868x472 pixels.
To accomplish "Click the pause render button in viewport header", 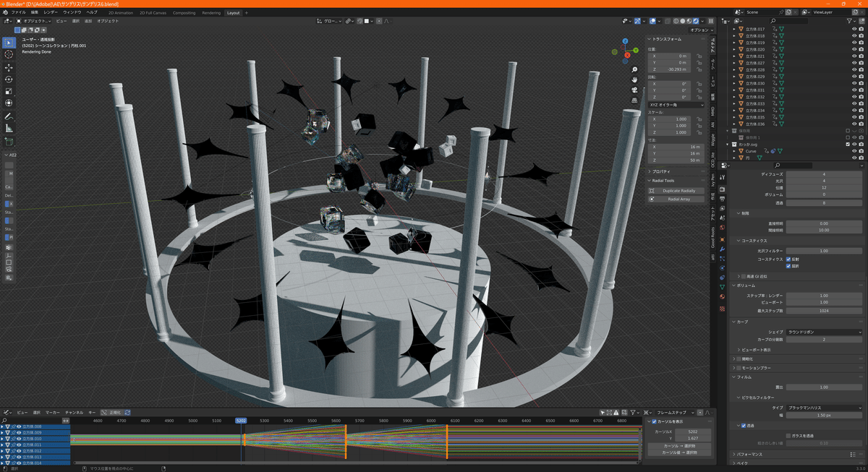I will [710, 21].
